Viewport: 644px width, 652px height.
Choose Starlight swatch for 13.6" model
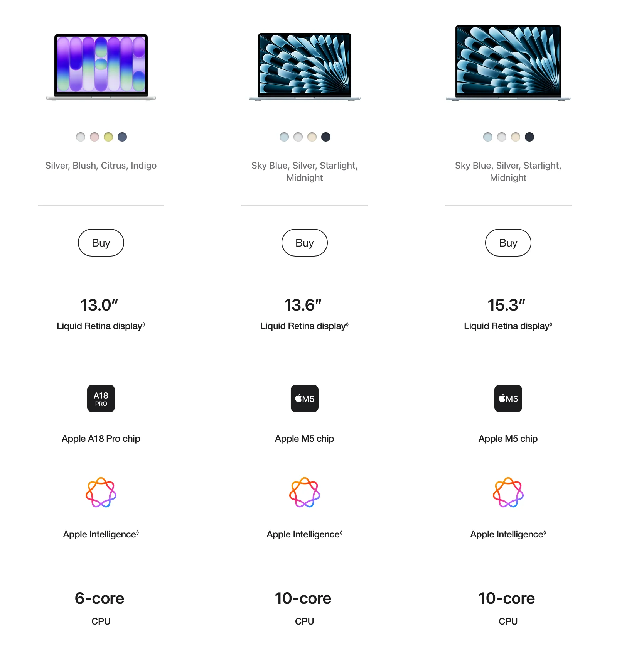[x=312, y=137]
